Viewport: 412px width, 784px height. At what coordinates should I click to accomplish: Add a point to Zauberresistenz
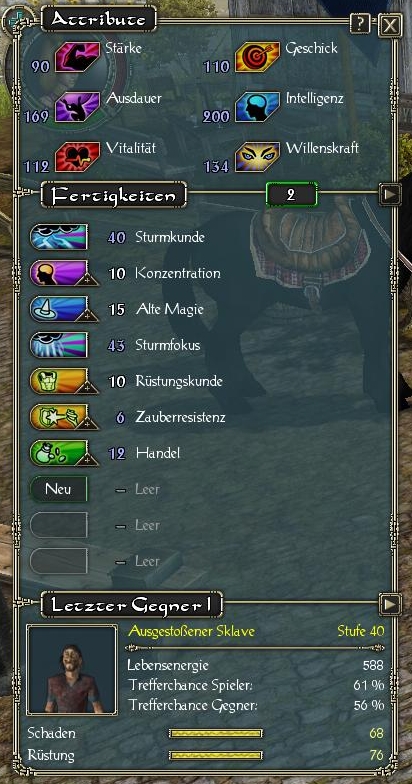[89, 424]
